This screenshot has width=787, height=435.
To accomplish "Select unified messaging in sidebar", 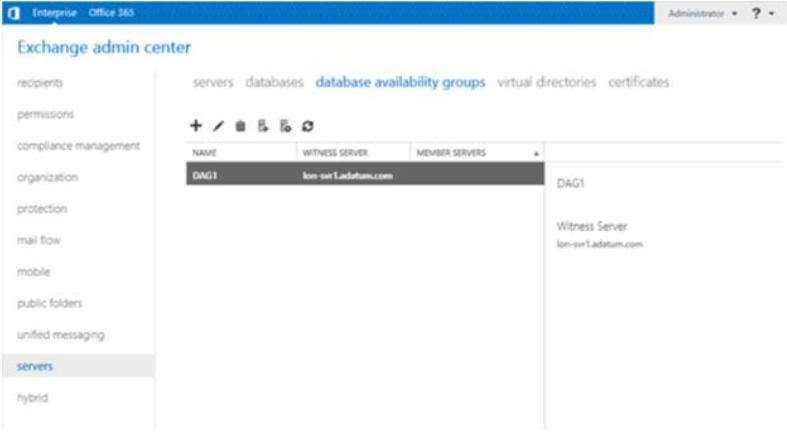I will point(61,335).
